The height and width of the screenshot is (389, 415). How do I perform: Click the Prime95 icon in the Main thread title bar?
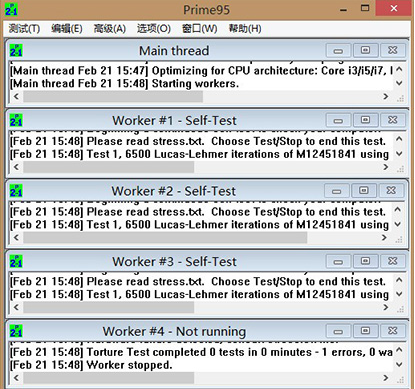tap(16, 51)
